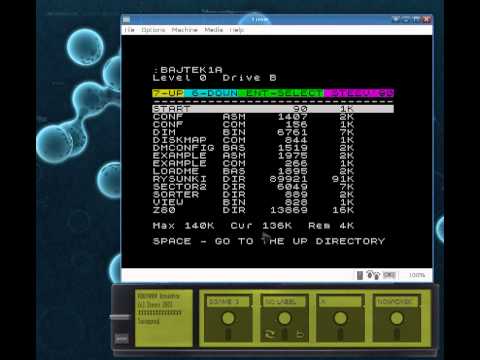Click the lock icon on second floppy
The height and width of the screenshot is (360, 480).
click(300, 334)
